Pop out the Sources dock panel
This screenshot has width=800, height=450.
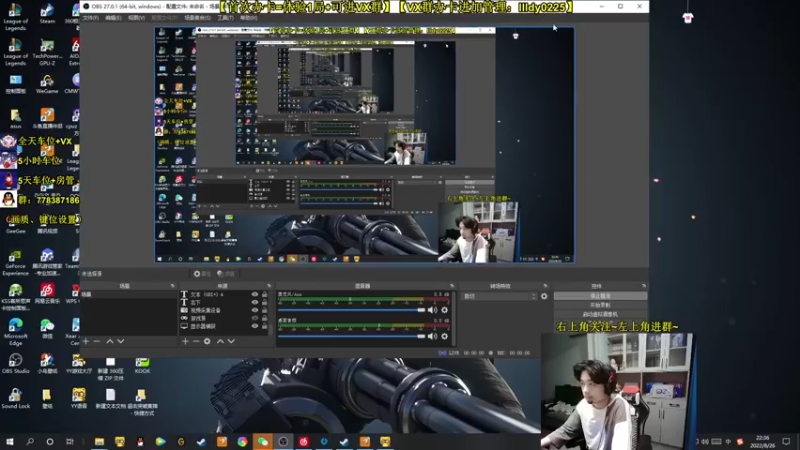pyautogui.click(x=269, y=286)
